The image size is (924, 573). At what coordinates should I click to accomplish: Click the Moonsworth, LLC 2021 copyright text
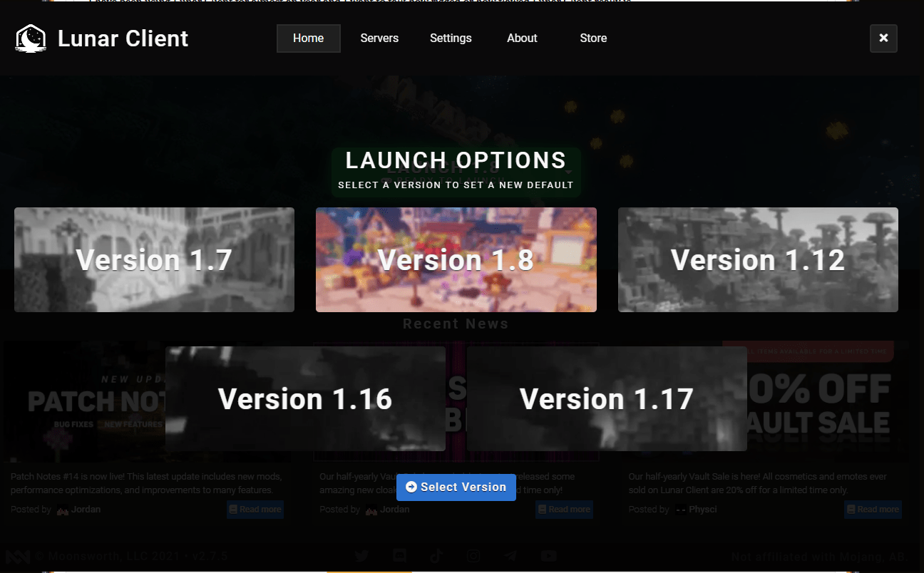(x=130, y=557)
